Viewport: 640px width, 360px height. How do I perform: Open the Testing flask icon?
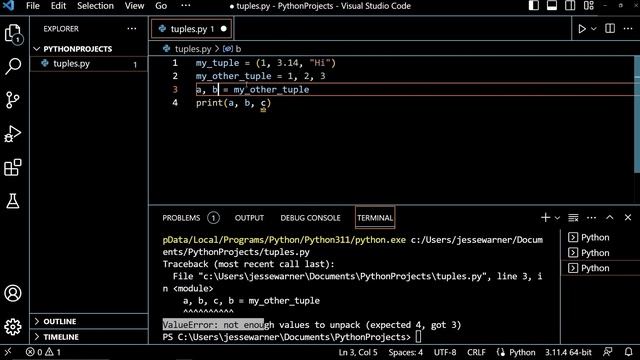point(13,201)
